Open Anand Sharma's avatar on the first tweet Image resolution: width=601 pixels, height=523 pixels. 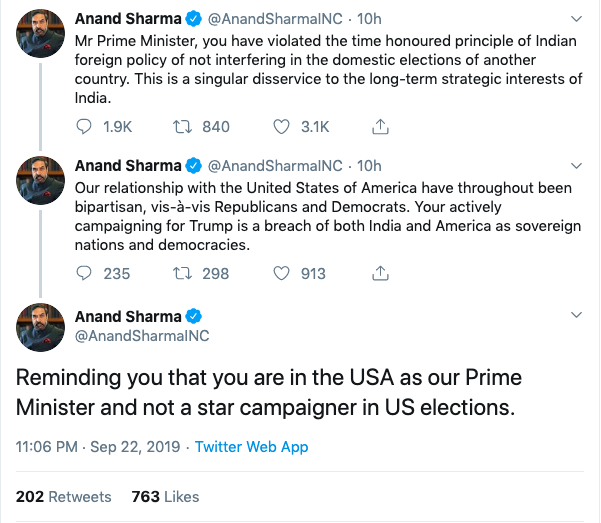tap(41, 35)
